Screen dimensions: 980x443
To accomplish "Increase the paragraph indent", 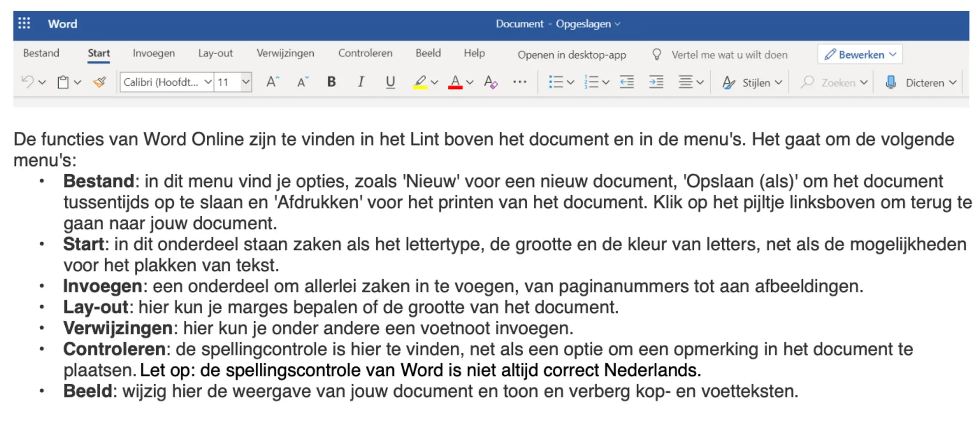I will pos(656,82).
